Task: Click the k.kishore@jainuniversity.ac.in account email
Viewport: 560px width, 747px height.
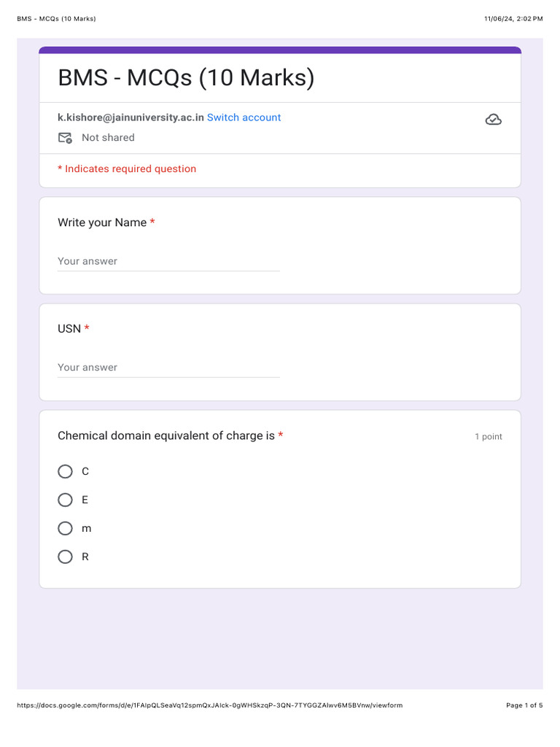Action: click(131, 117)
